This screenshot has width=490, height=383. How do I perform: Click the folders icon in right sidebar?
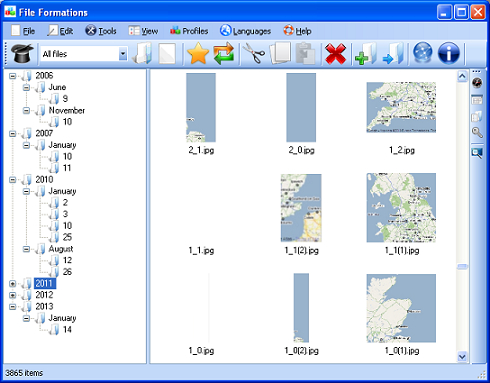click(x=477, y=116)
